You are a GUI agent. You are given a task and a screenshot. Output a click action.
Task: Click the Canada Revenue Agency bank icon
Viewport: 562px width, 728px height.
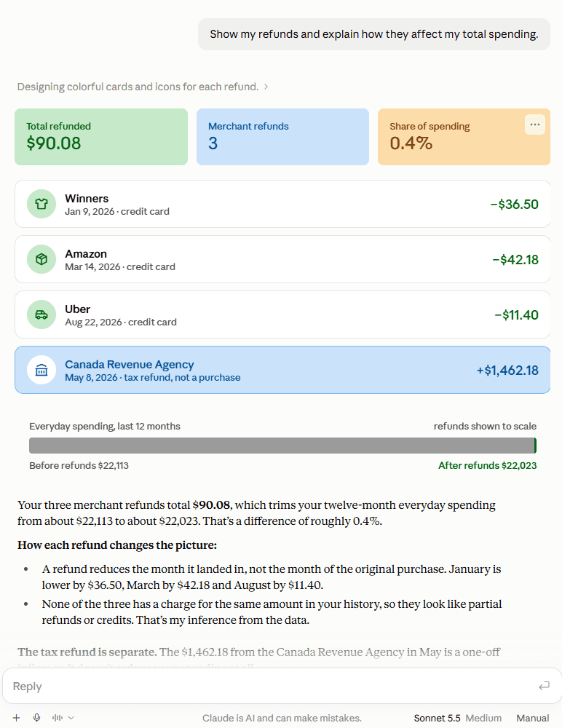click(41, 370)
